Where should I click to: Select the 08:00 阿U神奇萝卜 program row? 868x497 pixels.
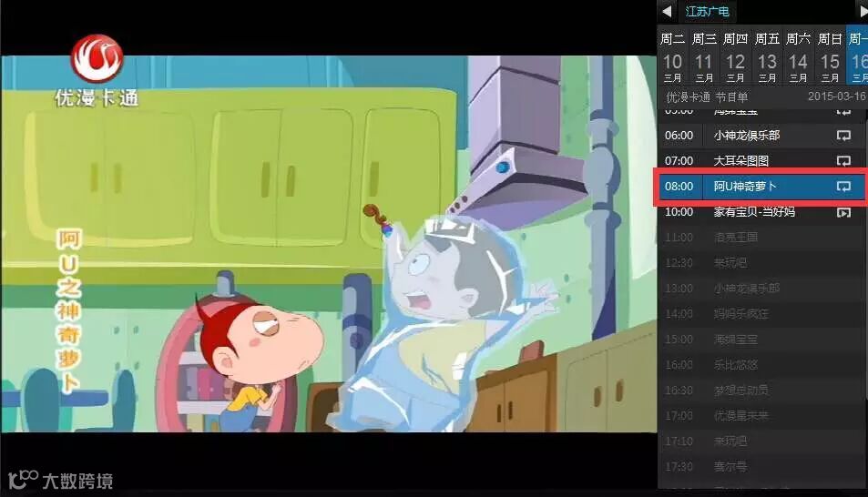coord(761,187)
